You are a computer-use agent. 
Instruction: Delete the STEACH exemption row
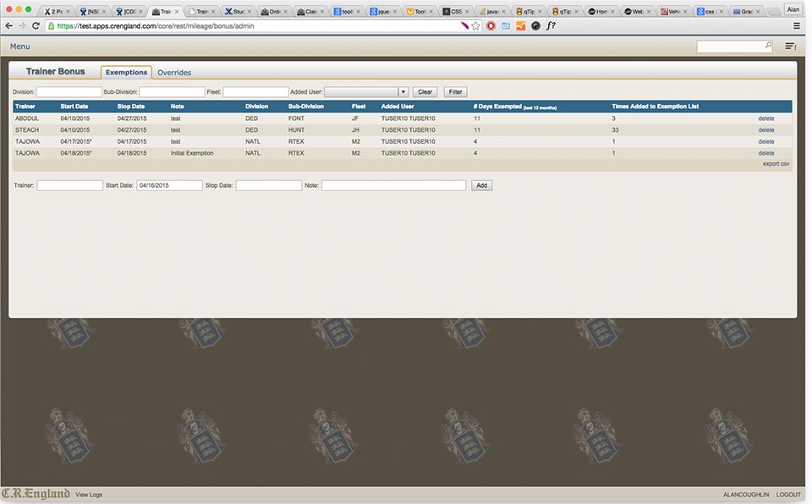coord(766,130)
